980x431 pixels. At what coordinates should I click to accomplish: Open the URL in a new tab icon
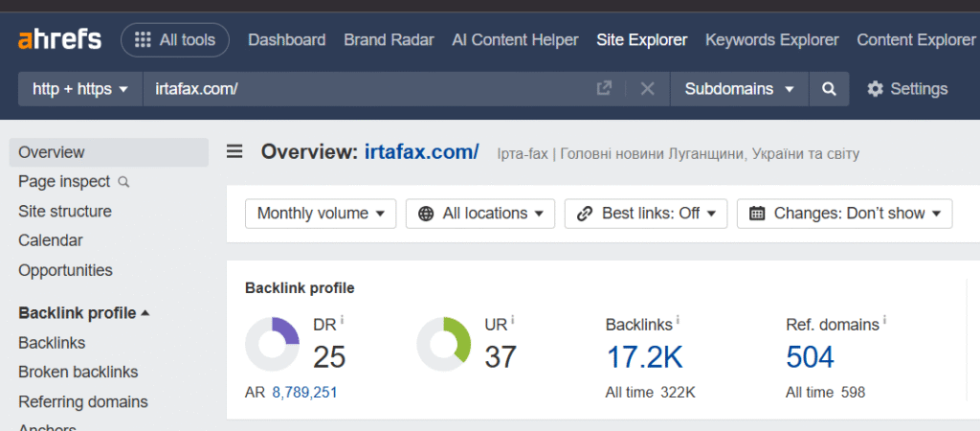[x=604, y=89]
